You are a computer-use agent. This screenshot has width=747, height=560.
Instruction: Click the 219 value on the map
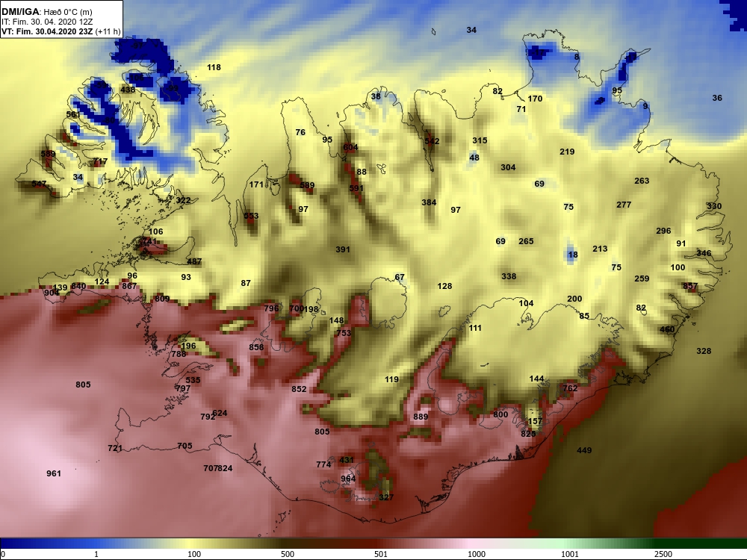pyautogui.click(x=567, y=152)
